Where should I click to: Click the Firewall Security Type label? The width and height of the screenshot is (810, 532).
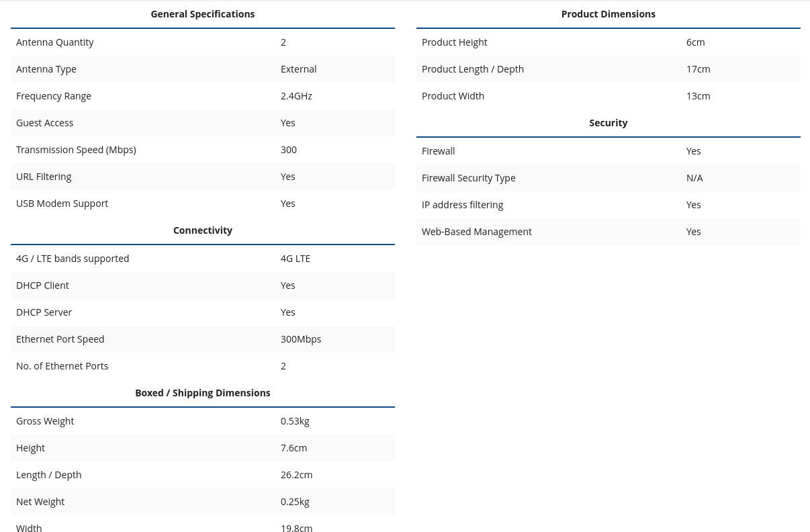(x=469, y=178)
